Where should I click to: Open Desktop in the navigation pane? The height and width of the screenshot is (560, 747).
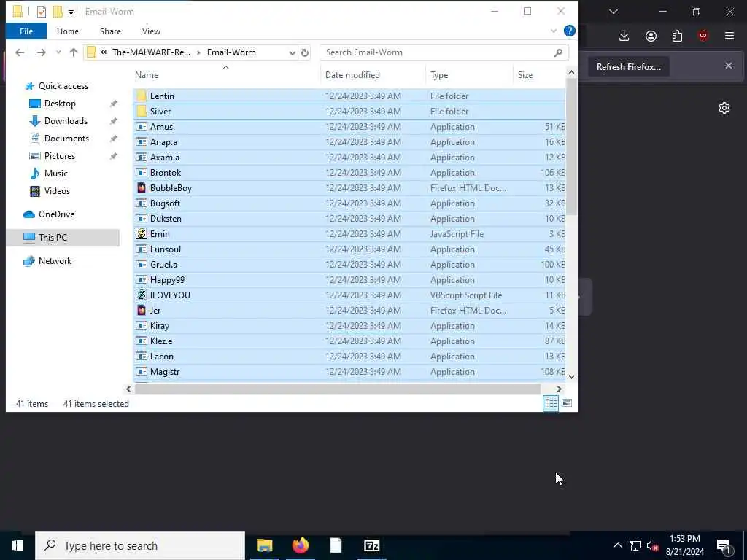pos(60,104)
